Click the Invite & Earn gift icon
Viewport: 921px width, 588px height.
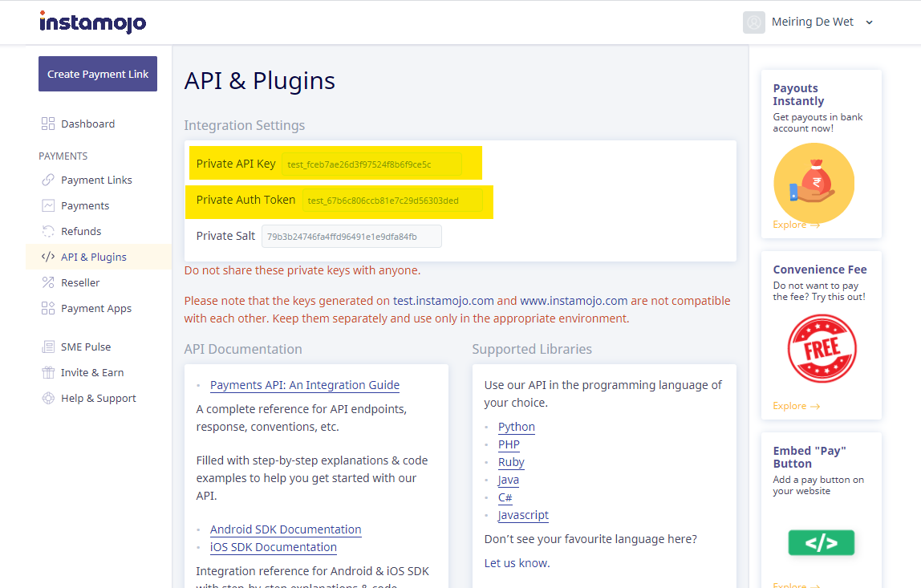[x=48, y=372]
